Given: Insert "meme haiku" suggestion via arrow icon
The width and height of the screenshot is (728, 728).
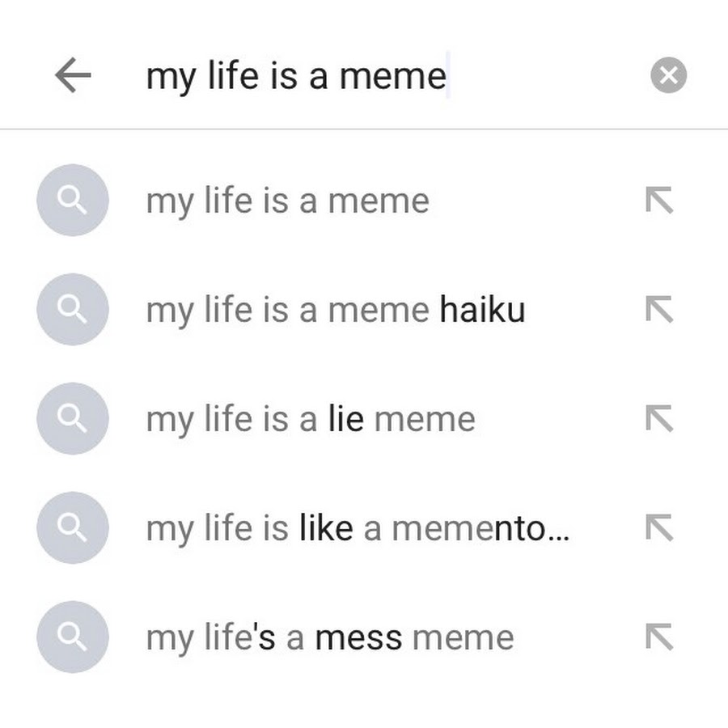Looking at the screenshot, I should click(x=659, y=310).
